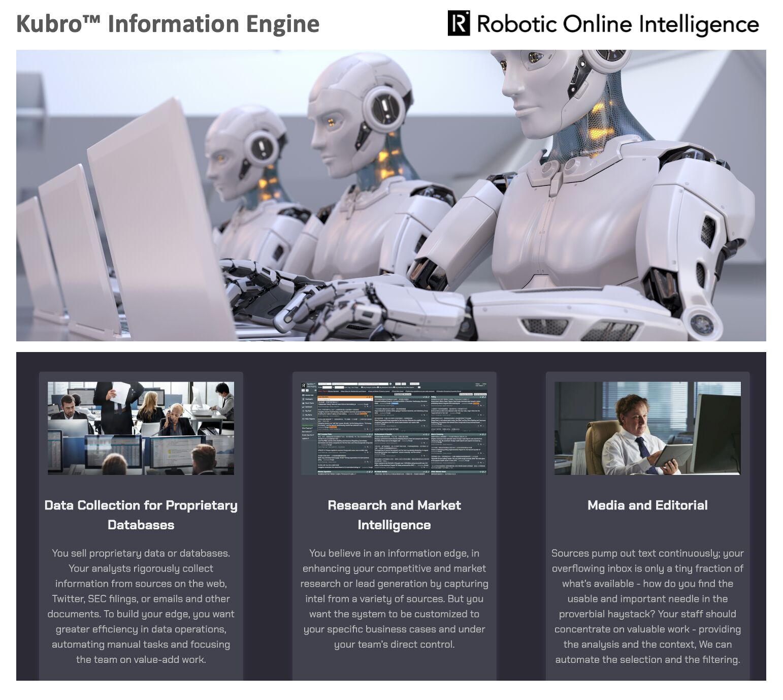The height and width of the screenshot is (700, 783).
Task: Click the Search Keywords field in Local Markets panel
Action: pos(345,400)
